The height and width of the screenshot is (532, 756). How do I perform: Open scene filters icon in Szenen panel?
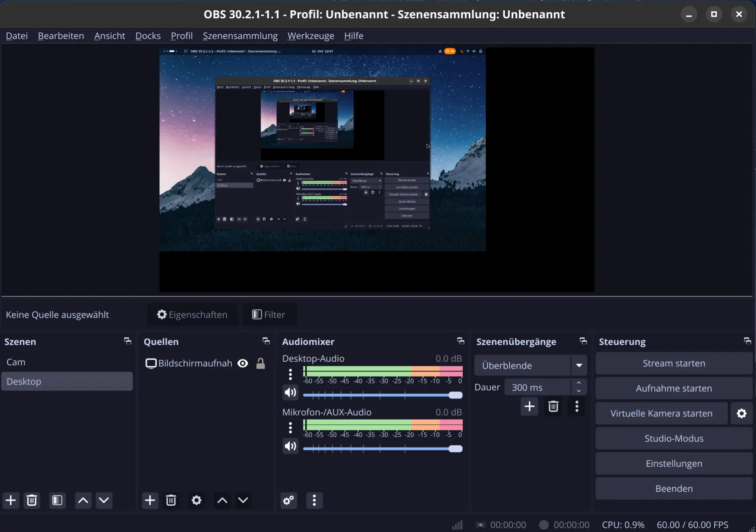[x=57, y=500]
